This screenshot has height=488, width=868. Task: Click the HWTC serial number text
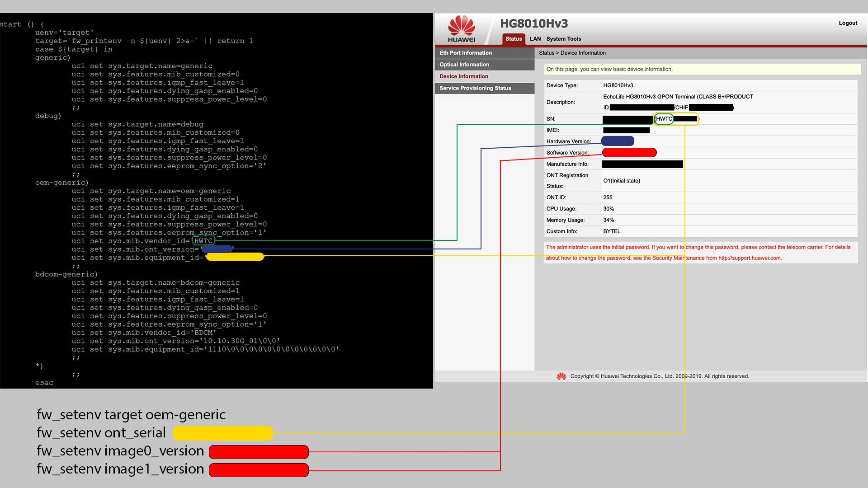click(664, 119)
